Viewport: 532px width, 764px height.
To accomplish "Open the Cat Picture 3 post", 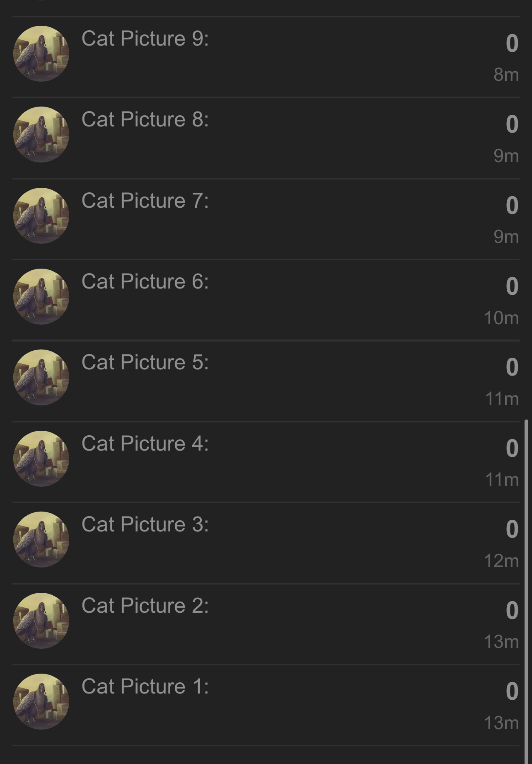I will pos(145,525).
